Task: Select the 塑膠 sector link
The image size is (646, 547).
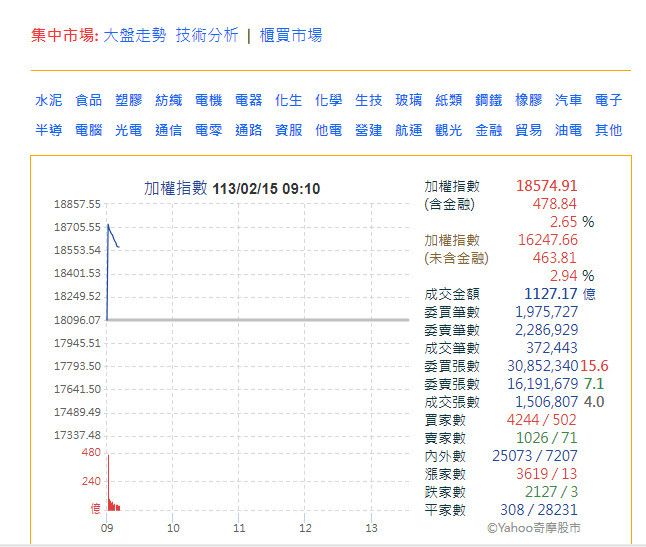Action: pyautogui.click(x=129, y=100)
